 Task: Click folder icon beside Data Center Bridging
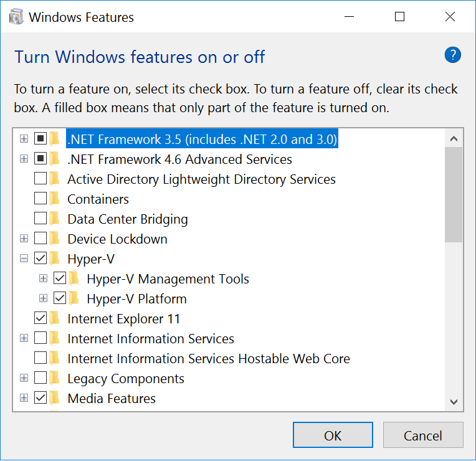(x=55, y=219)
